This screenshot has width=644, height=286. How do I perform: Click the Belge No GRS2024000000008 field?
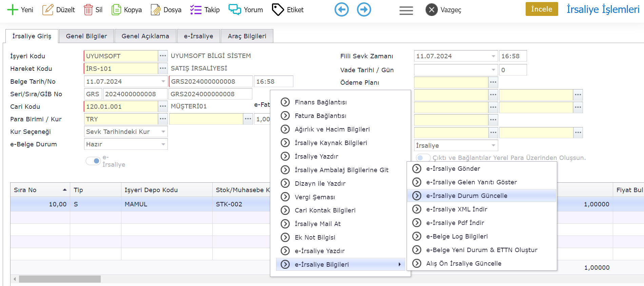pyautogui.click(x=211, y=81)
